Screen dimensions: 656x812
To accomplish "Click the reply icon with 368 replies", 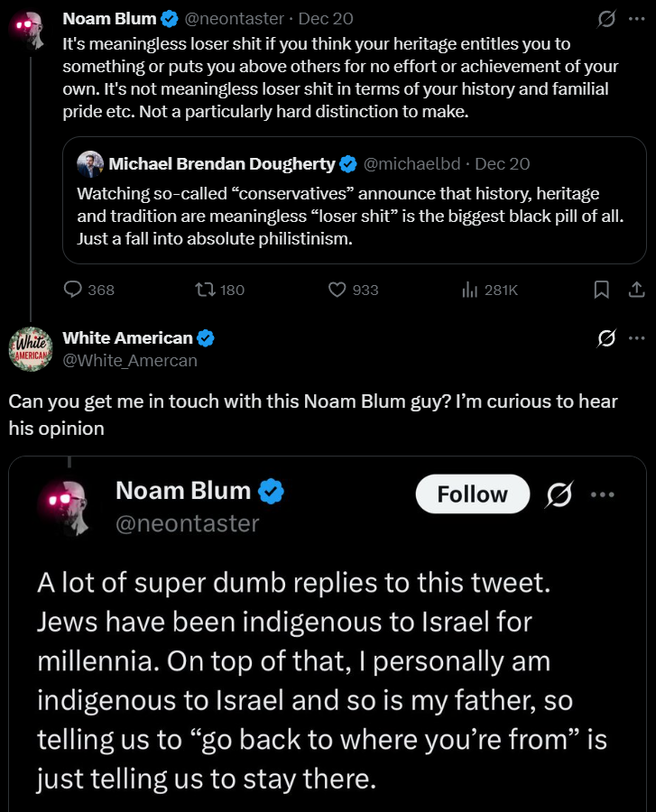I will click(x=74, y=290).
